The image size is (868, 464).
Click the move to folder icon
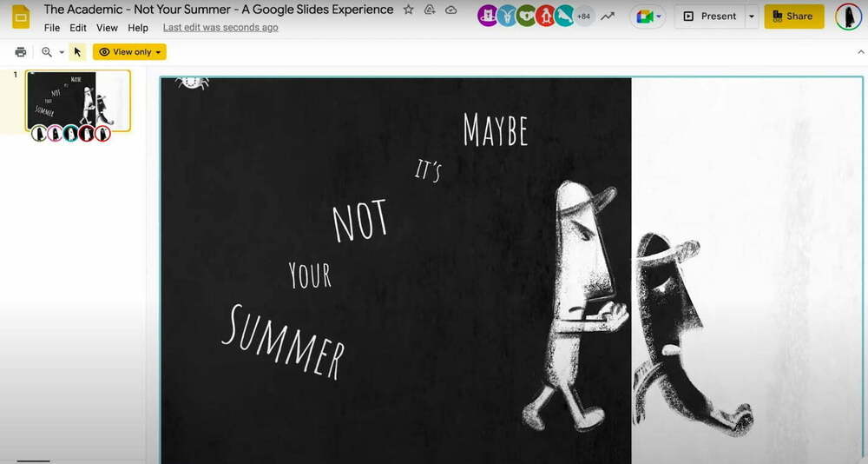[x=430, y=10]
